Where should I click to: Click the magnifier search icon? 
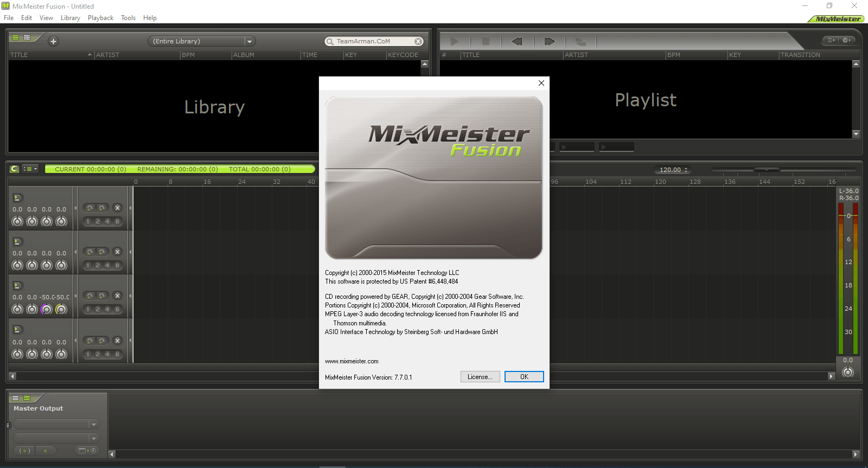(x=330, y=41)
